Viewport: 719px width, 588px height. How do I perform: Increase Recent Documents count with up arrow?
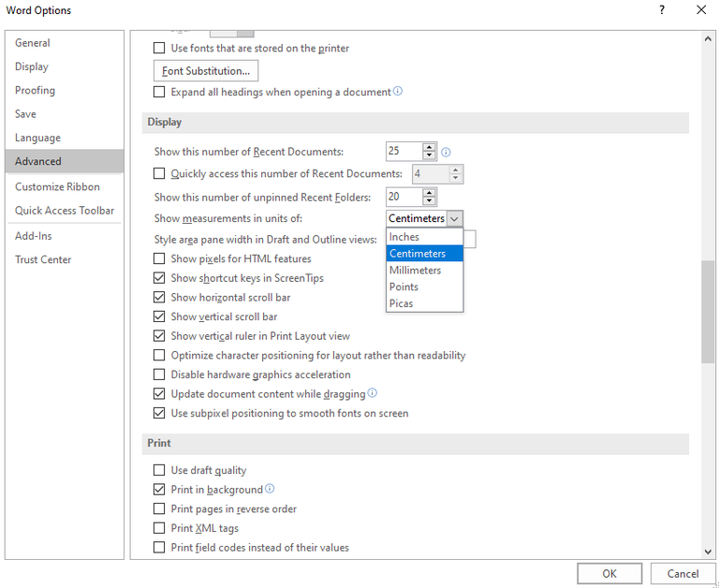pyautogui.click(x=429, y=147)
